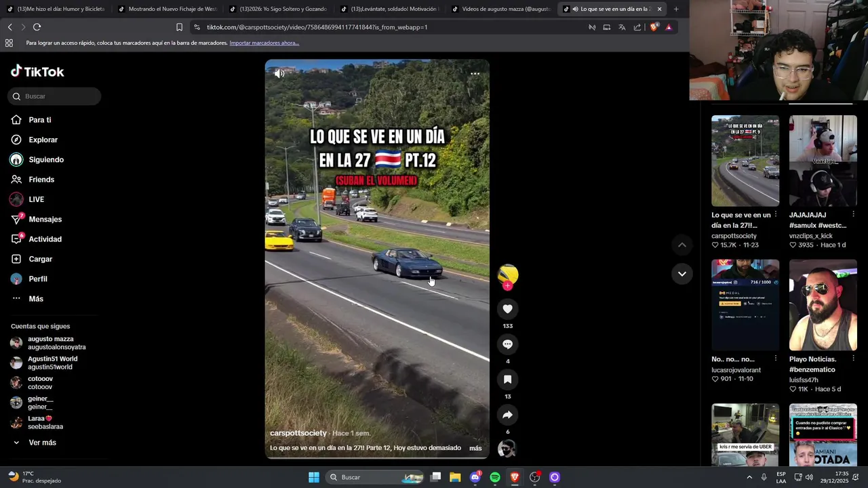The image size is (868, 488).
Task: Follow carspottsociety with the plus badge
Action: click(x=507, y=286)
